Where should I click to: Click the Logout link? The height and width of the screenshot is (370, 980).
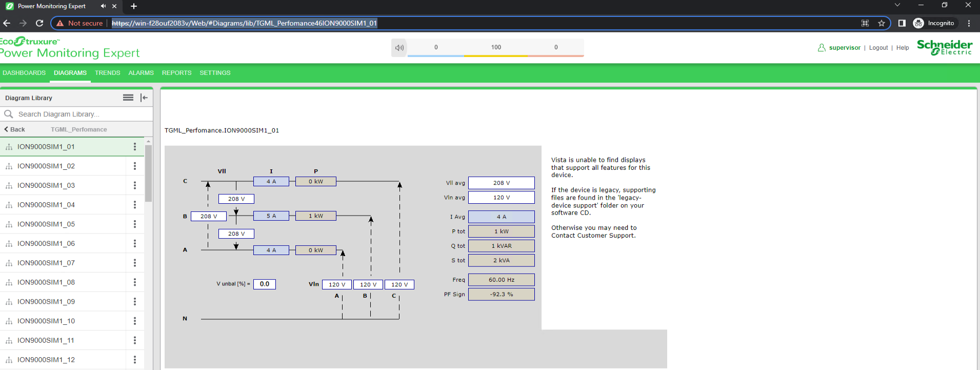(x=878, y=48)
